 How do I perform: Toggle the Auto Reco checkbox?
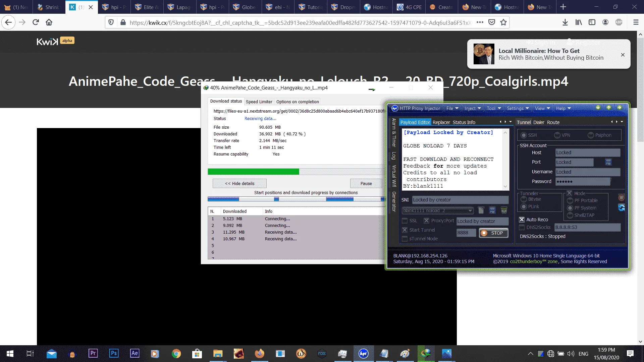point(522,220)
